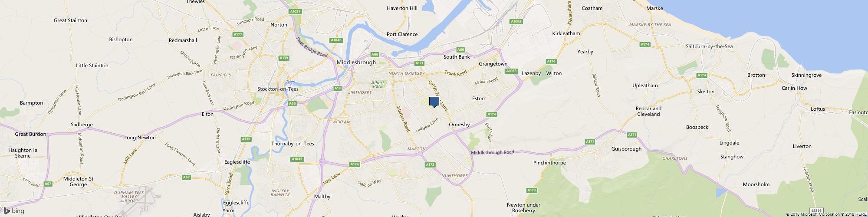868x217 pixels.
Task: Select the Middlesbrough city label
Action: (x=356, y=62)
